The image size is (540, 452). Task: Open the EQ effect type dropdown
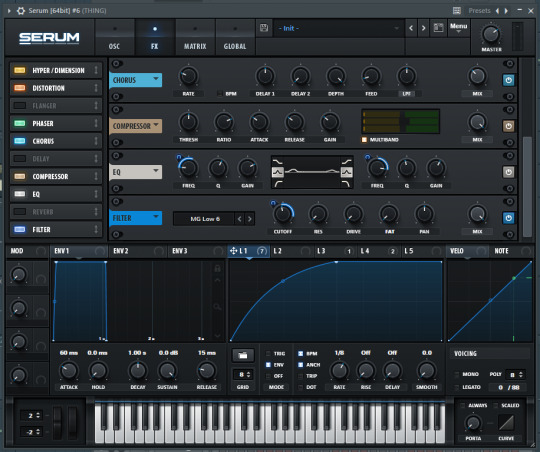136,172
